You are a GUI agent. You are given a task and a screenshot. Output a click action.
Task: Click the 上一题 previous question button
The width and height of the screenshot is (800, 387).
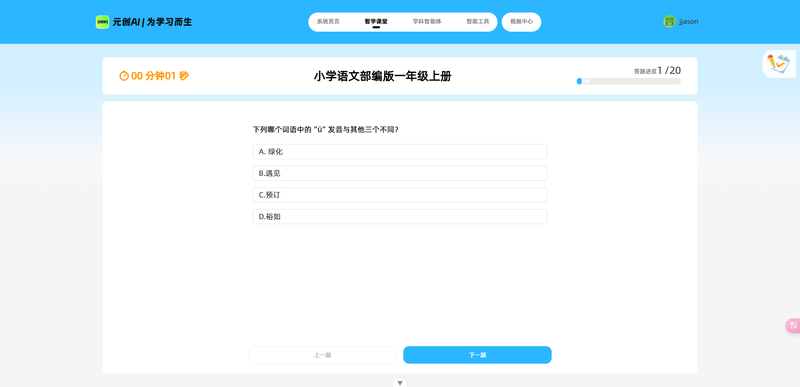point(322,355)
